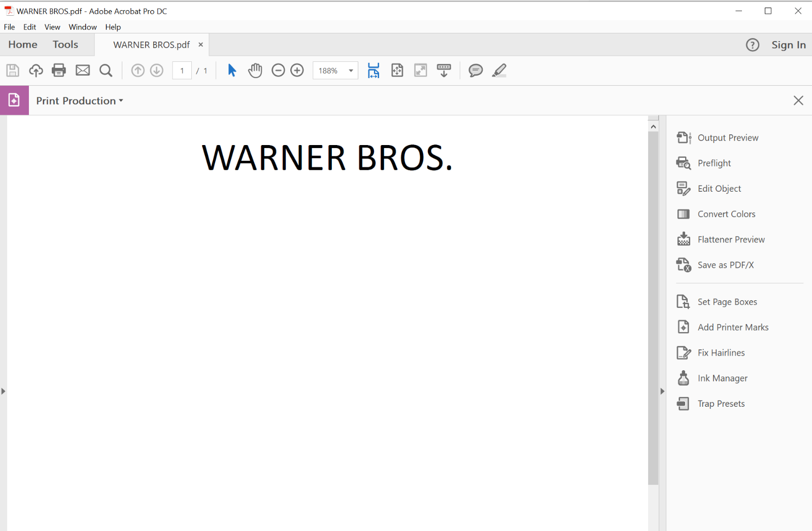The height and width of the screenshot is (531, 812).
Task: Open the Window menu
Action: (83, 27)
